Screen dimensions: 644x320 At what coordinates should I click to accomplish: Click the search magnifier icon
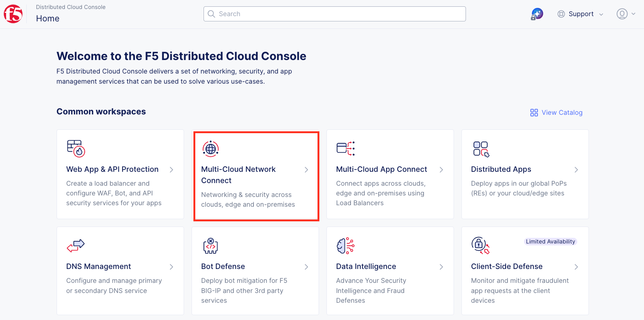tap(211, 14)
